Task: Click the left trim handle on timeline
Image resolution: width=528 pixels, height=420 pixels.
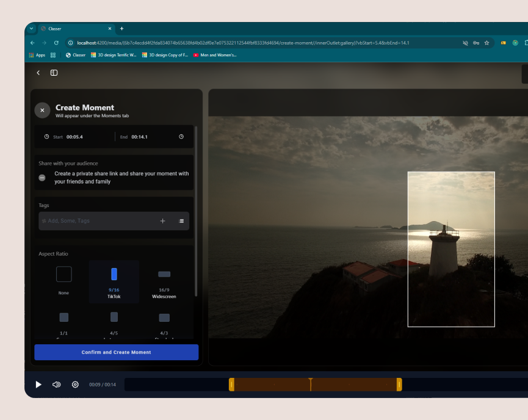Action: coord(232,385)
